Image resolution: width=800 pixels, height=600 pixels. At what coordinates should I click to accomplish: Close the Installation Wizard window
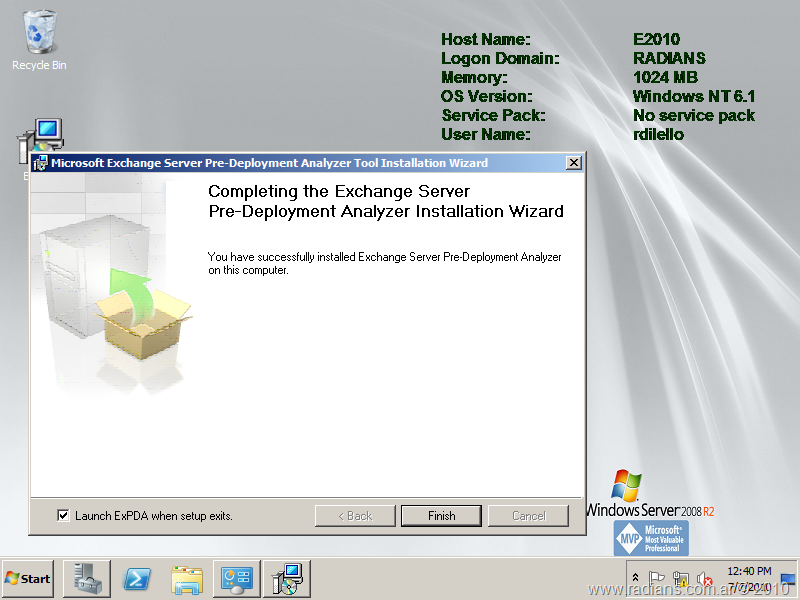point(573,163)
